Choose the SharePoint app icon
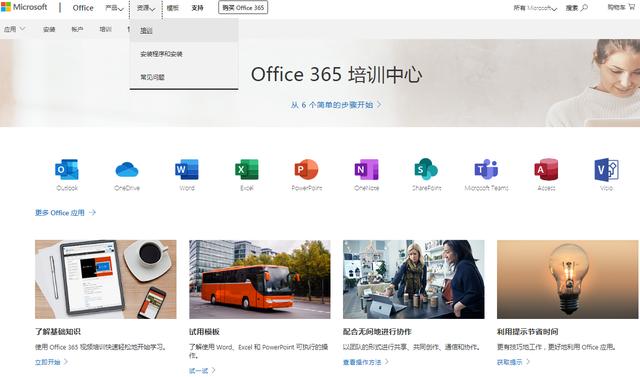Viewport: 640px width, 377px height. point(426,169)
